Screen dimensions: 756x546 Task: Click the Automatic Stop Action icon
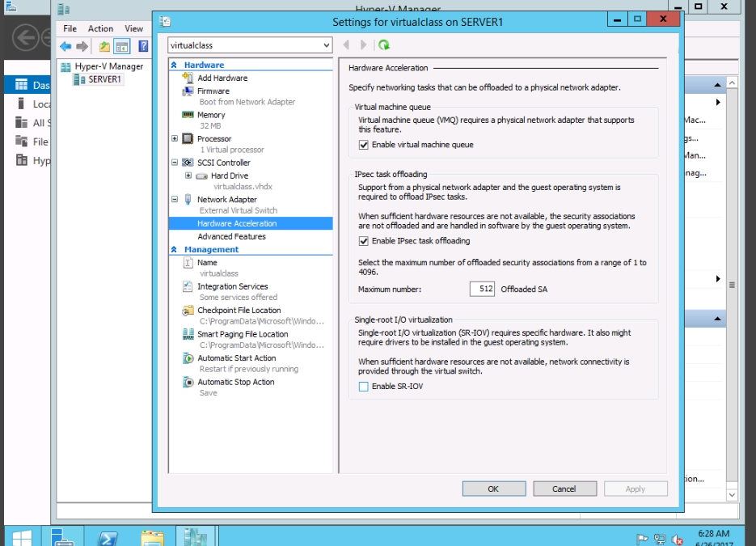point(188,382)
